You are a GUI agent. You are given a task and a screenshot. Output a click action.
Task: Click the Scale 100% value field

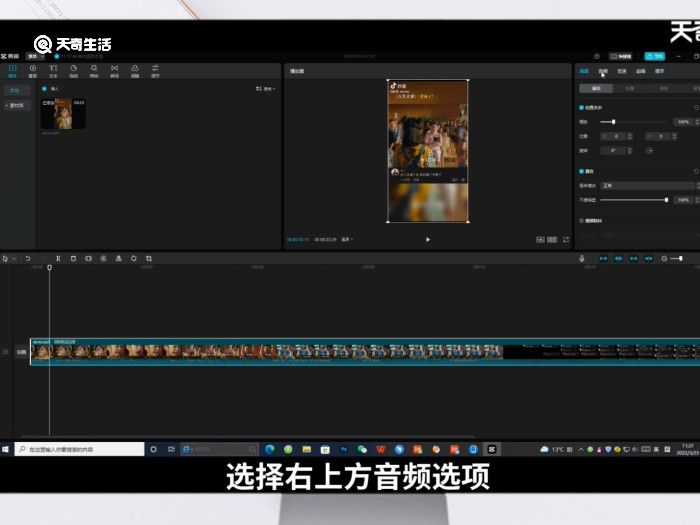[x=683, y=122]
